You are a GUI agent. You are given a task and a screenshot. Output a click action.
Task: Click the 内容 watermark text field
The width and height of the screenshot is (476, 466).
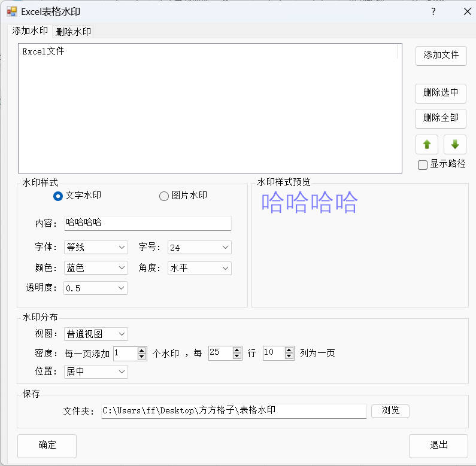point(147,223)
